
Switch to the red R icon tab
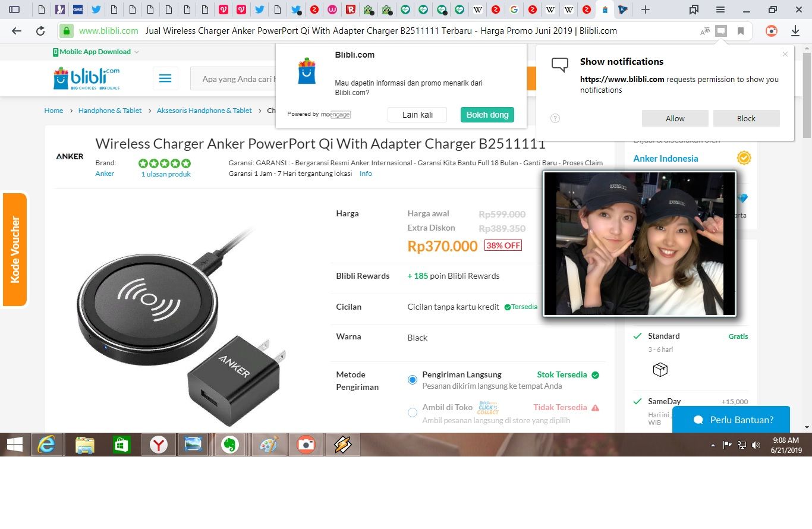(351, 10)
